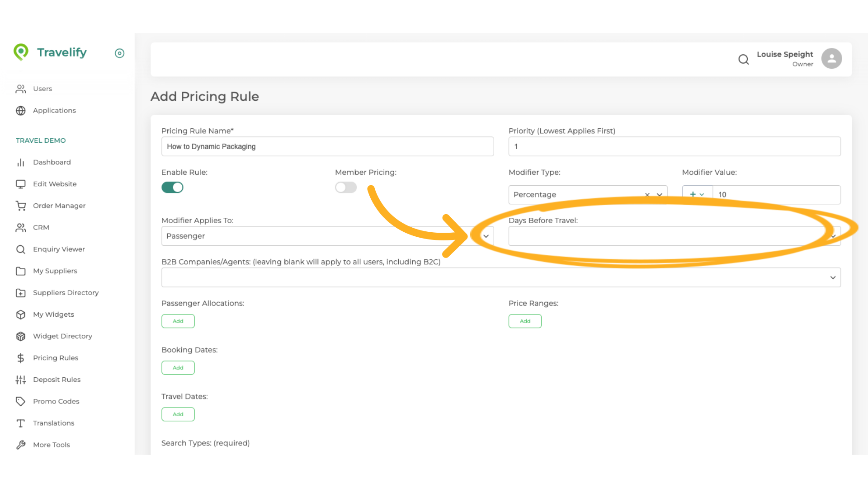Expand the Modifier Type Percentage dropdown
The width and height of the screenshot is (868, 488).
pyautogui.click(x=660, y=195)
